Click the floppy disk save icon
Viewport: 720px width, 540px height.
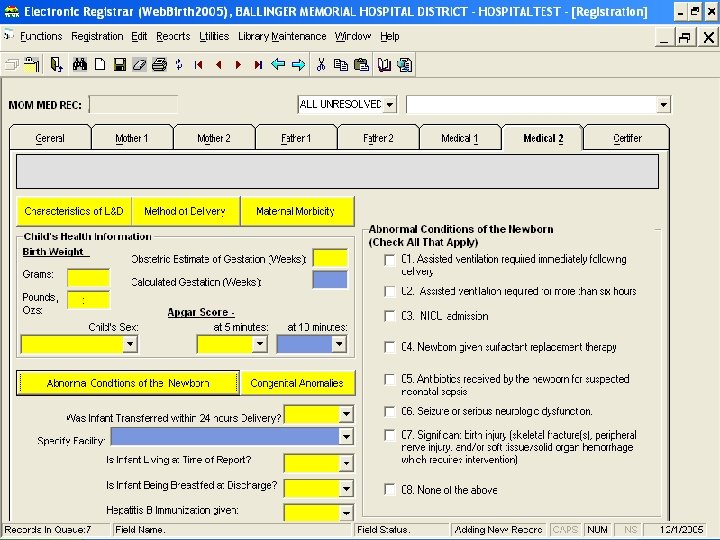[119, 64]
